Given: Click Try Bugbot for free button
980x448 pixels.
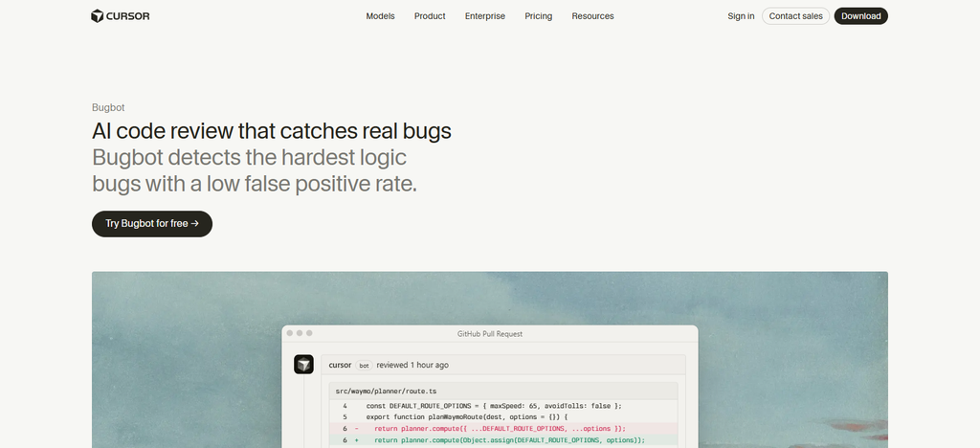Looking at the screenshot, I should pos(152,224).
